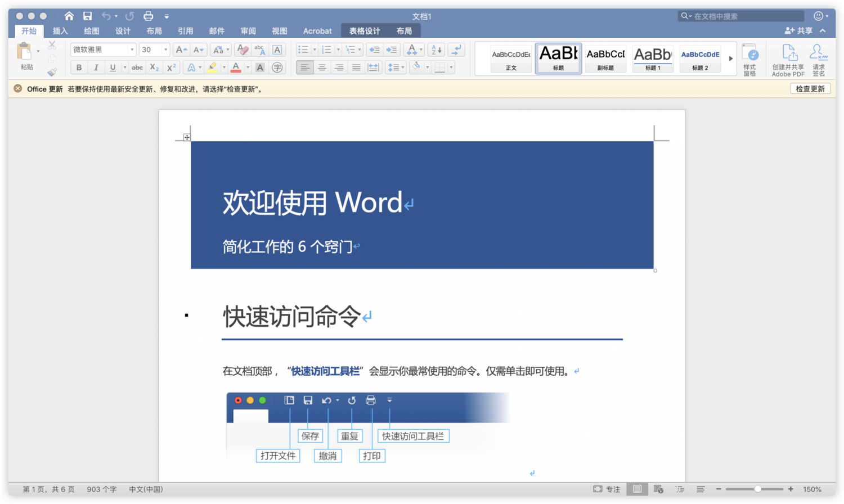844x504 pixels.
Task: Open the 插入 ribbon tab
Action: click(60, 31)
